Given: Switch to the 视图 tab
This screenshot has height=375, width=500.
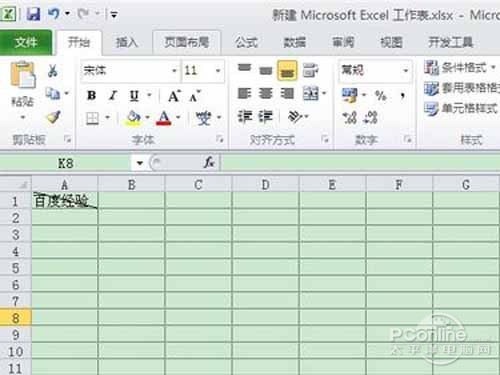Looking at the screenshot, I should point(391,42).
